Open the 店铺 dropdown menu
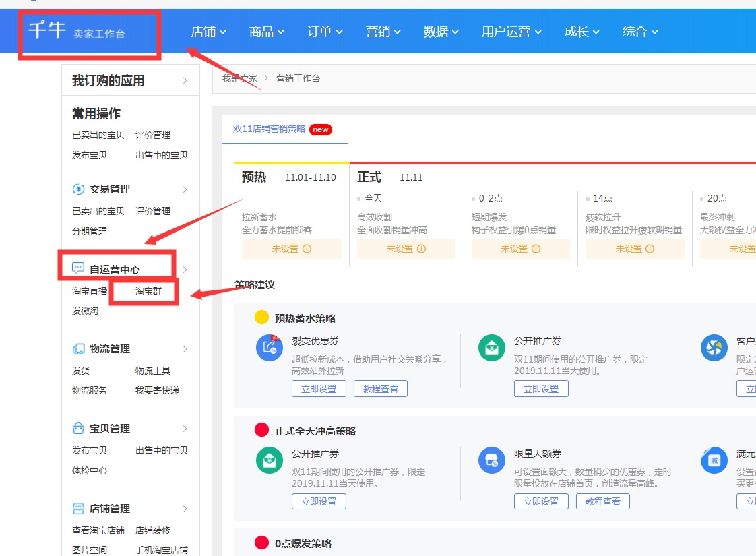 [208, 32]
